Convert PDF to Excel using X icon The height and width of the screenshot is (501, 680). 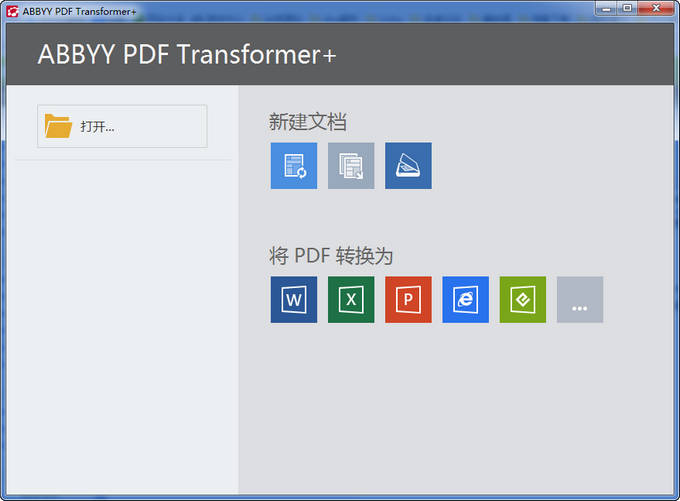coord(351,300)
